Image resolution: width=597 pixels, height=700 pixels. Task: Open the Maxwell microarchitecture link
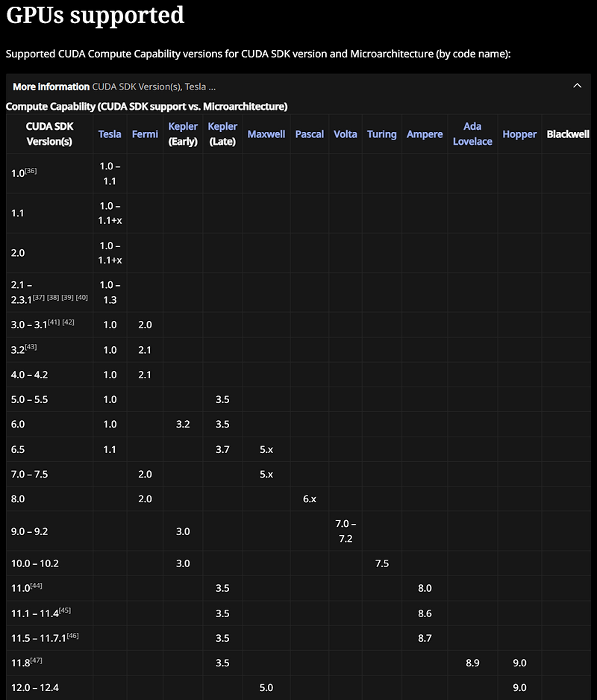pyautogui.click(x=266, y=134)
